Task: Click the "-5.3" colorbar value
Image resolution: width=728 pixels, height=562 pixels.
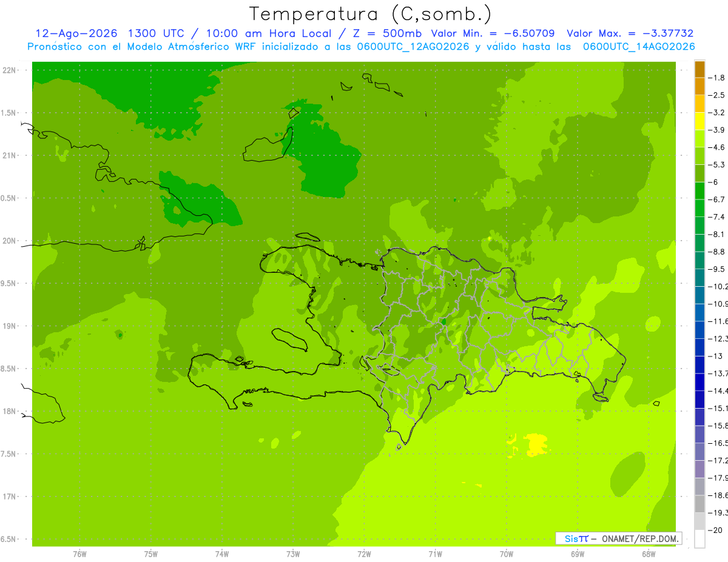Action: coord(717,165)
